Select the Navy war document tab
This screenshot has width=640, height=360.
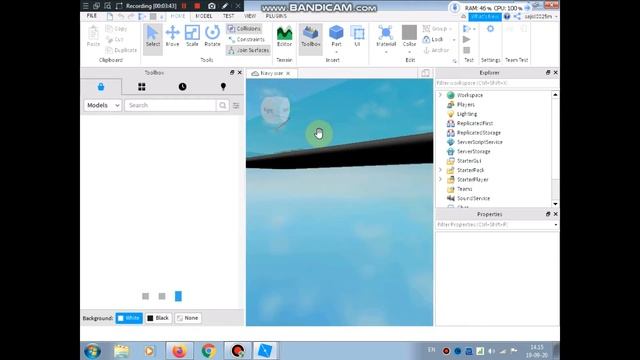point(271,73)
